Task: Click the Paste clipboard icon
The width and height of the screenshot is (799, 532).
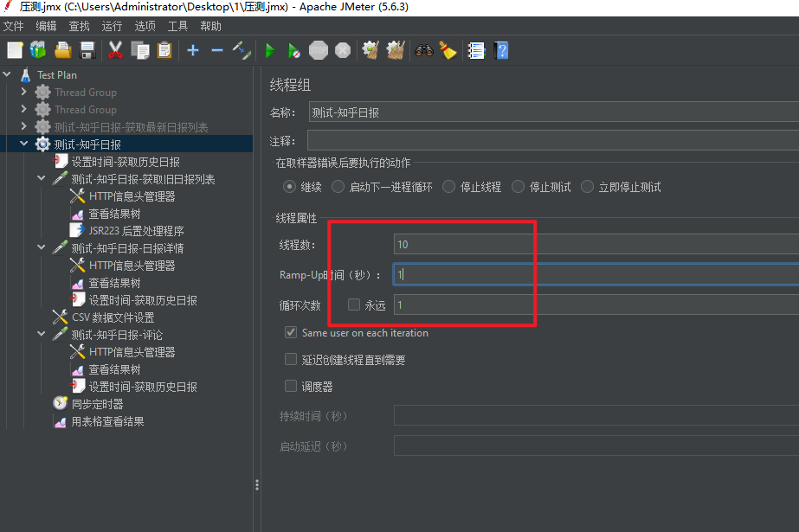Action: [x=164, y=50]
